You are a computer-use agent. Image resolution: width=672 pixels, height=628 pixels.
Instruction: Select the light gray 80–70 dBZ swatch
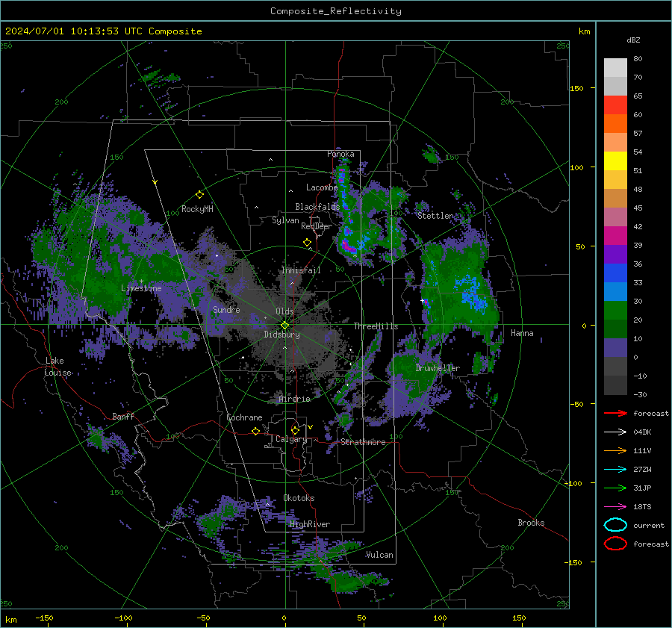(x=615, y=68)
